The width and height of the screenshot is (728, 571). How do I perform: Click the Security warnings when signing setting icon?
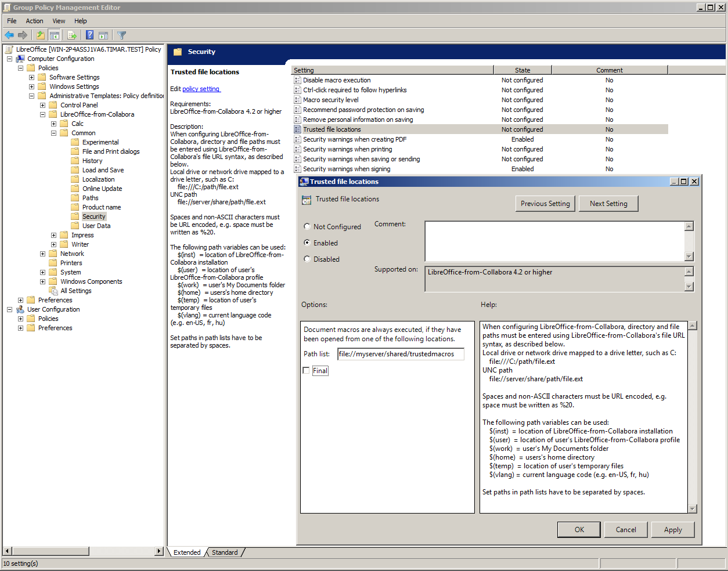(297, 169)
